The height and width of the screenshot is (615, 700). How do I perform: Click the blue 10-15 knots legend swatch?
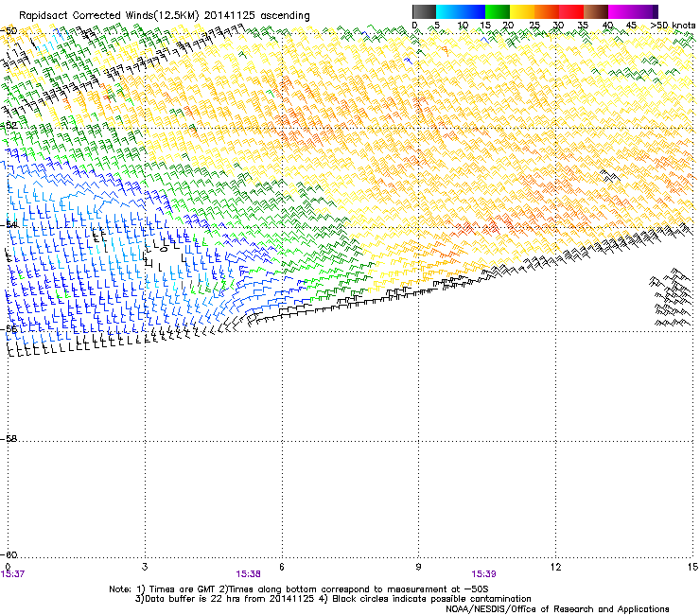tap(473, 11)
